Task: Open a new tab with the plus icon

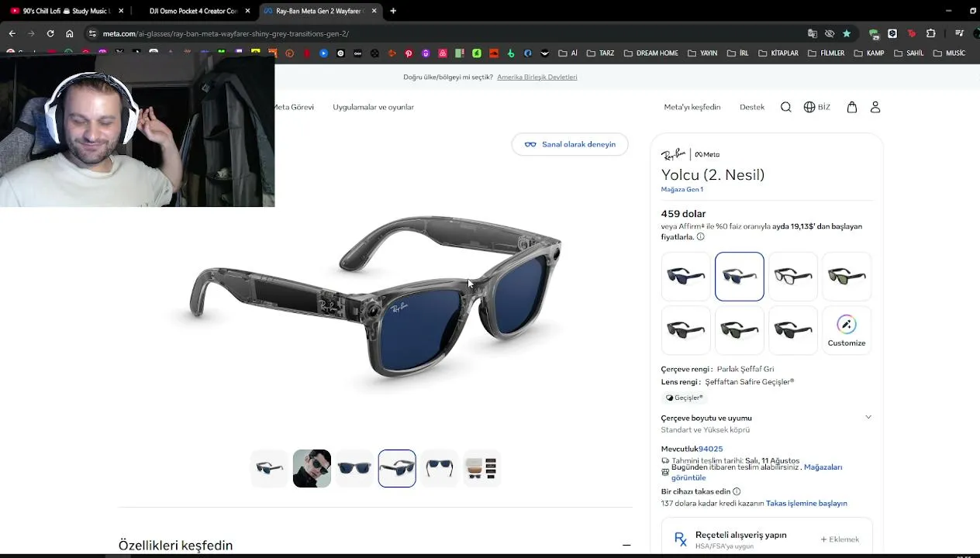Action: (x=393, y=11)
